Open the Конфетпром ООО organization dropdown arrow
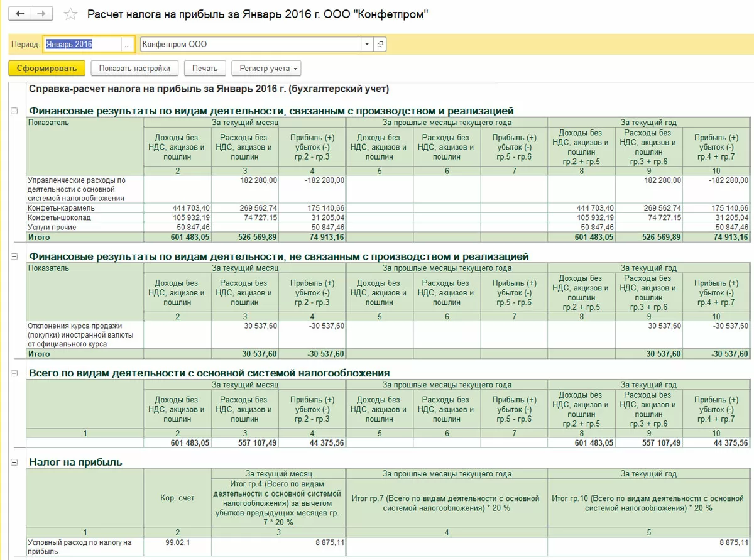Screen dimensions: 754x560 click(x=367, y=45)
